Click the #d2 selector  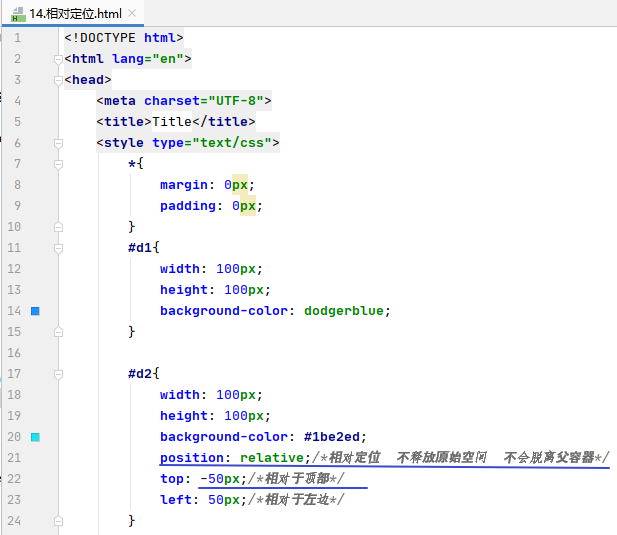pos(140,374)
